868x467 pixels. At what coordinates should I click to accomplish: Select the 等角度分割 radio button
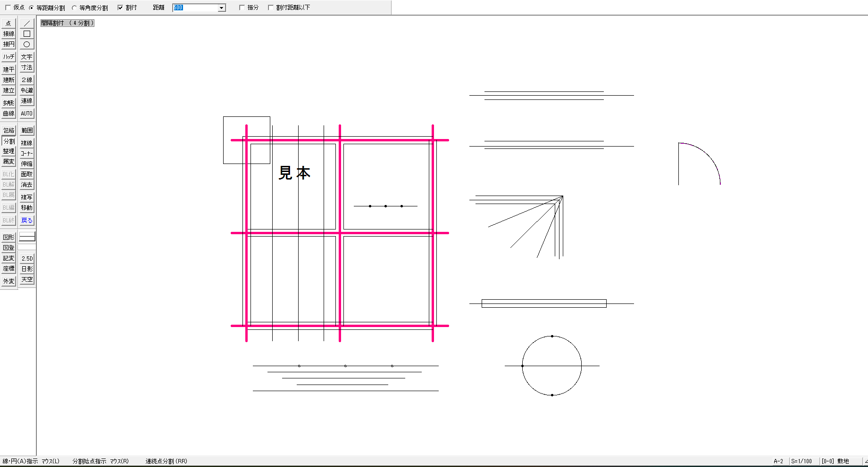(74, 8)
